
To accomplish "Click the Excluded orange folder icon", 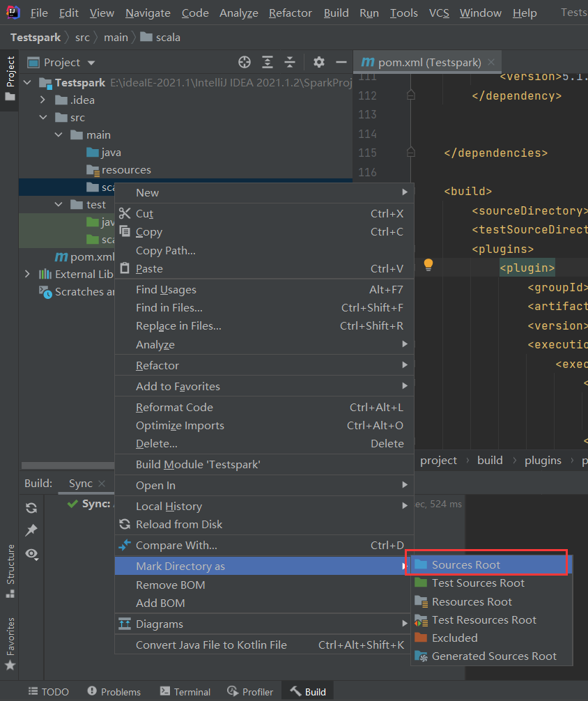I will [421, 638].
